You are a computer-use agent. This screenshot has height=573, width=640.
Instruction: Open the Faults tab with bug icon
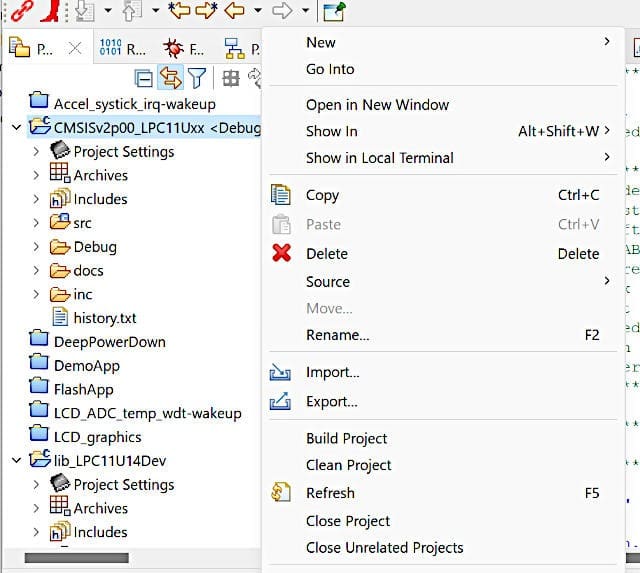[x=184, y=47]
